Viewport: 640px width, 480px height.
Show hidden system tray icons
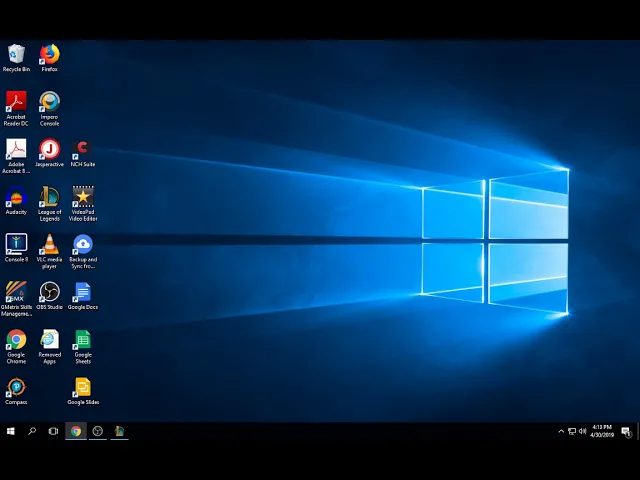click(561, 431)
